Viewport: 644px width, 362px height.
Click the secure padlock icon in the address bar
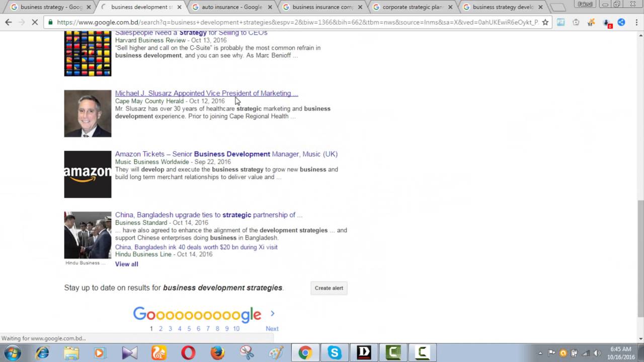[x=50, y=22]
